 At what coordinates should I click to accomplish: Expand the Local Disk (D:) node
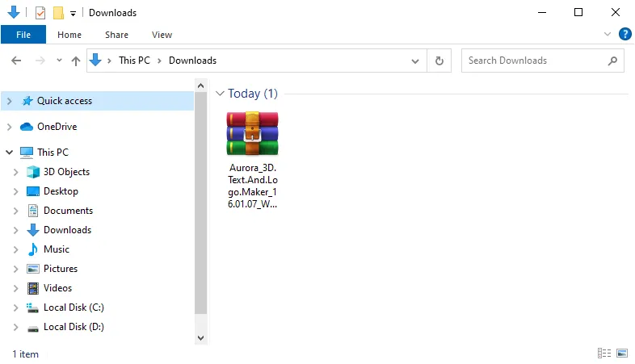tap(16, 328)
